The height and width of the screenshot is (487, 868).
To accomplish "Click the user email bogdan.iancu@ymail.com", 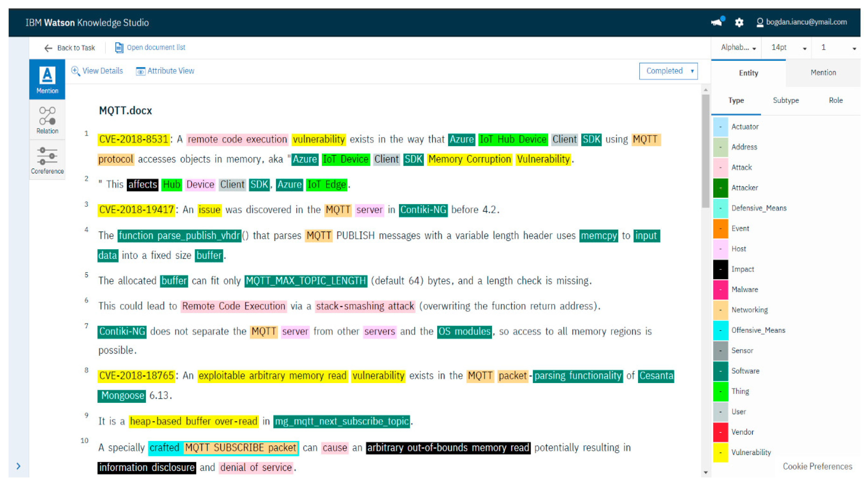I will [806, 22].
